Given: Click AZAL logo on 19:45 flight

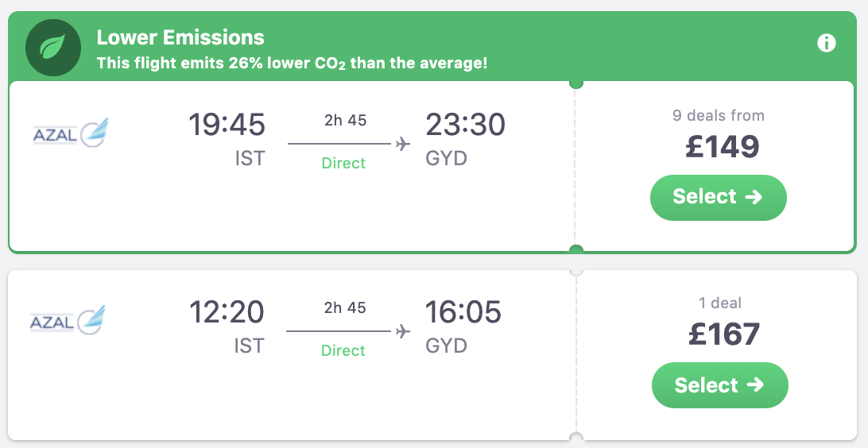Looking at the screenshot, I should coord(70,133).
